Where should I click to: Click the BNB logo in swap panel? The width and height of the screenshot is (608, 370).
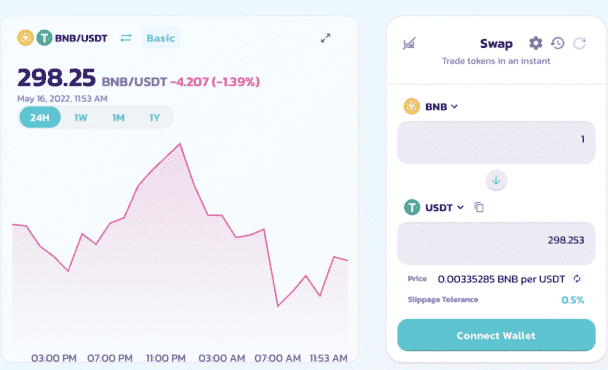[412, 106]
